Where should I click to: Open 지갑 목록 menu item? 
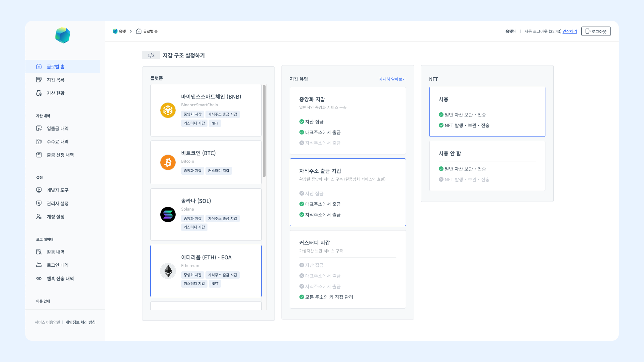pos(62,80)
